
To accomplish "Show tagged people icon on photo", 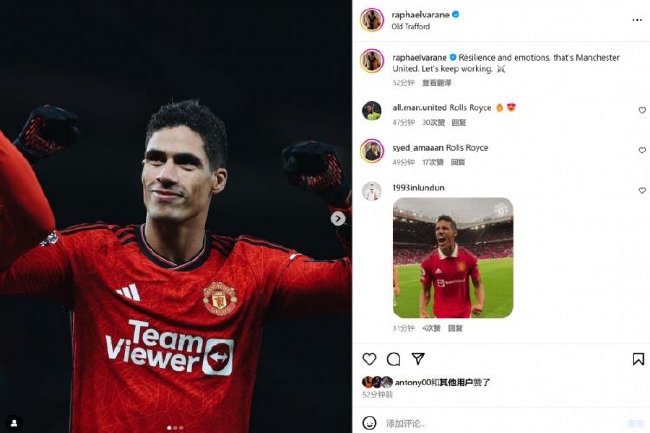I will [x=14, y=423].
